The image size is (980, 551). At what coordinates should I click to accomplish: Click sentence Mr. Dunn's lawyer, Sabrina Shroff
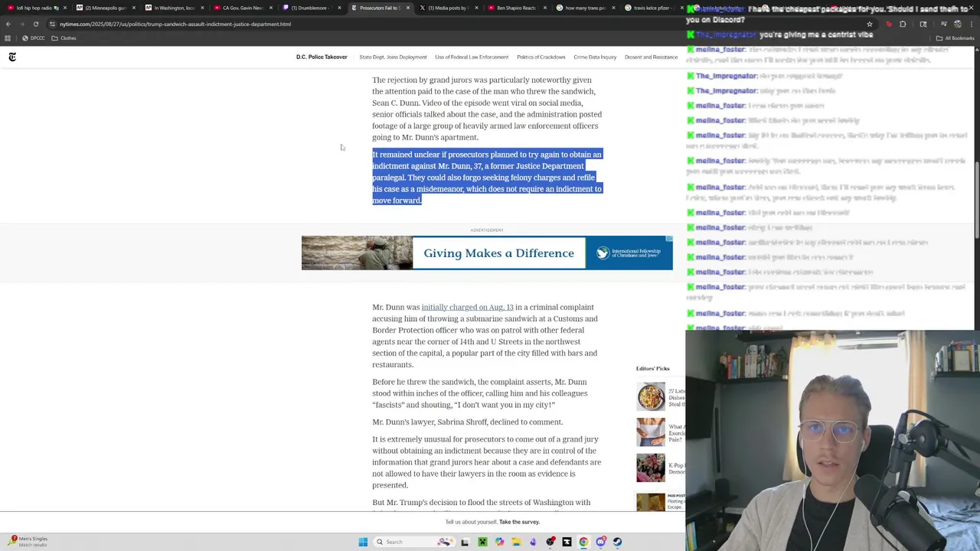(467, 422)
